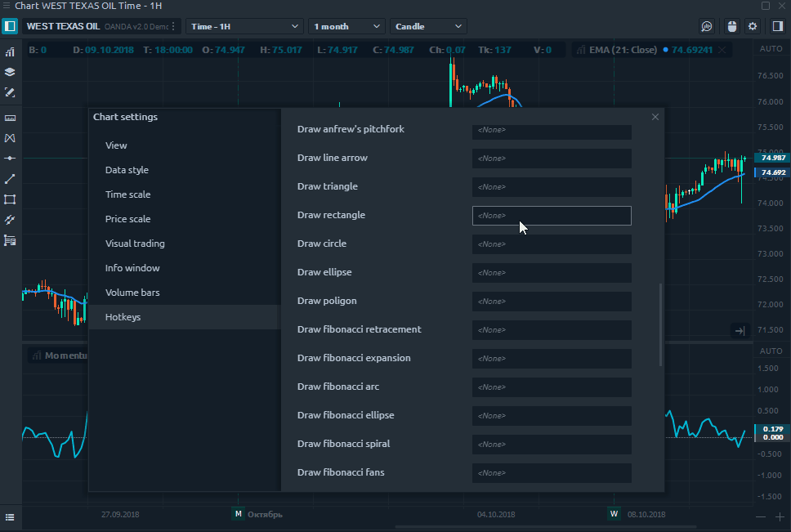Select the channel lines drawing tool
Image resolution: width=791 pixels, height=532 pixels.
tap(10, 220)
